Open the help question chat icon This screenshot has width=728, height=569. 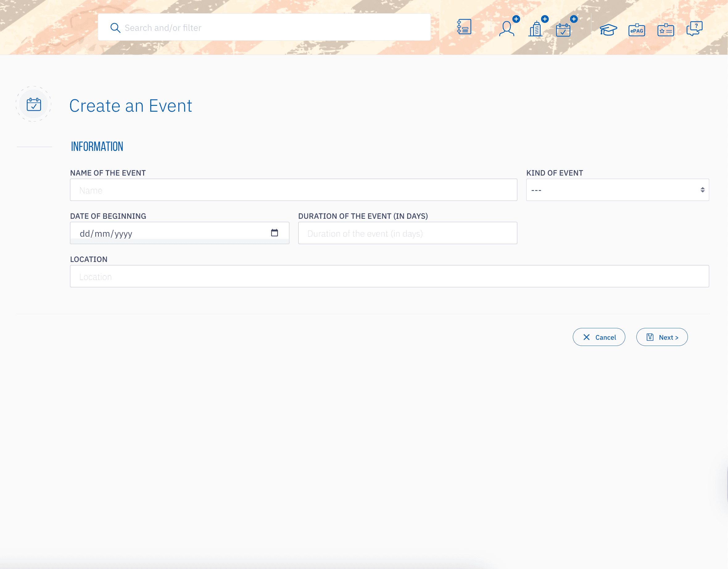(x=694, y=28)
